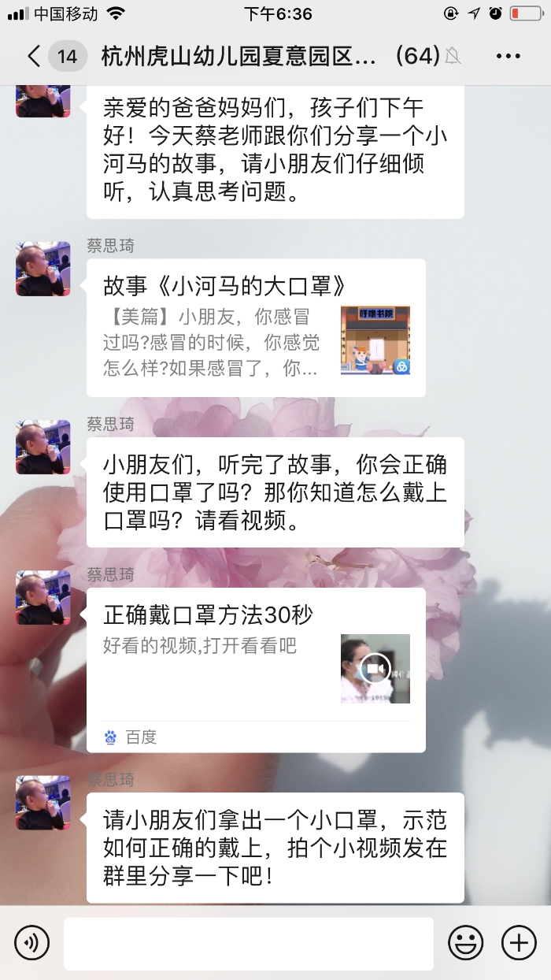Tap the greeting message about the hippo story

pos(275,150)
